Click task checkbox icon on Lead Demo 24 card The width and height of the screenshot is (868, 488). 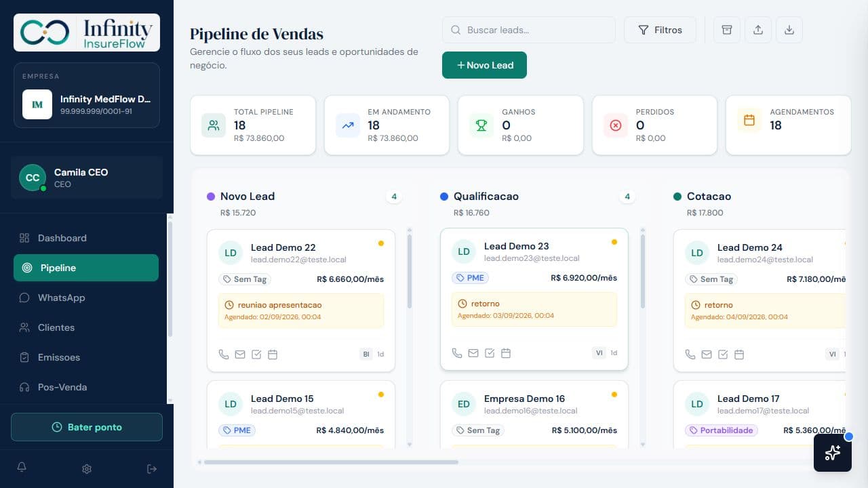723,354
